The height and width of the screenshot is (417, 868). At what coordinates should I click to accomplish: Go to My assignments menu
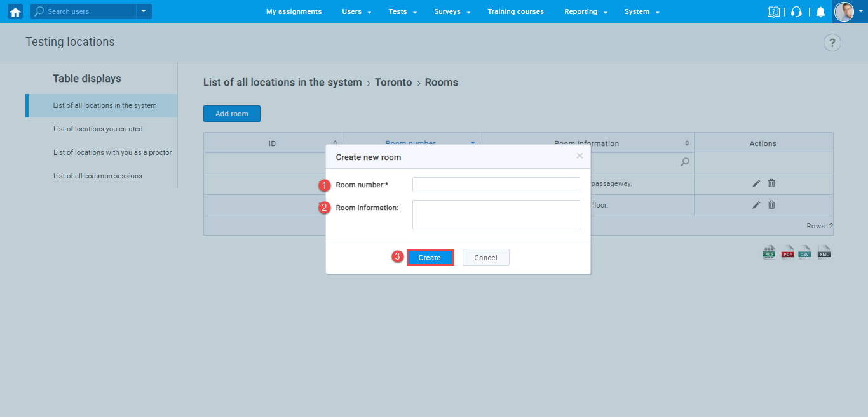(294, 11)
